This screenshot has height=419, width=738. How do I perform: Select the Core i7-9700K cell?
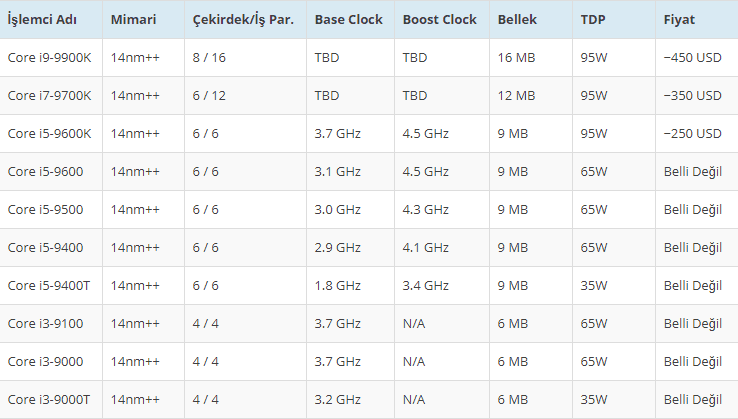click(49, 96)
